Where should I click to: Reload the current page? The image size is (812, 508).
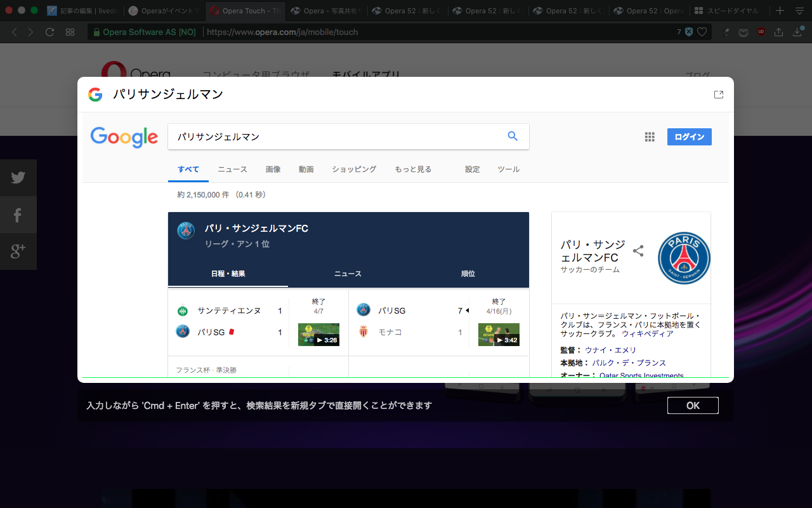[49, 32]
